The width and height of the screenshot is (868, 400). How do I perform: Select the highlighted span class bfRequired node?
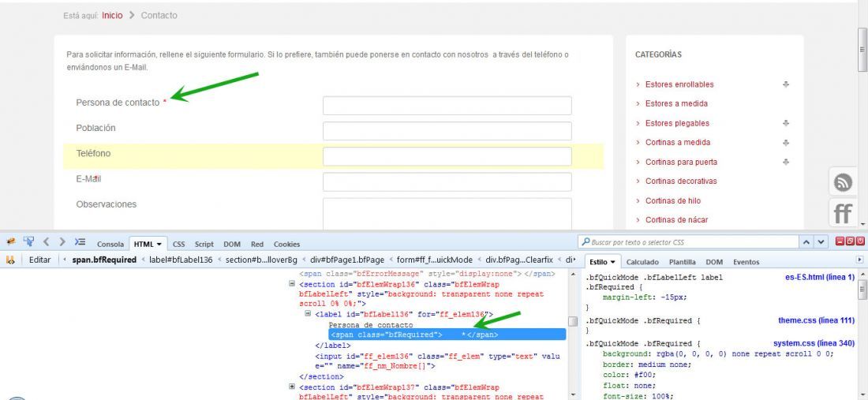point(447,335)
